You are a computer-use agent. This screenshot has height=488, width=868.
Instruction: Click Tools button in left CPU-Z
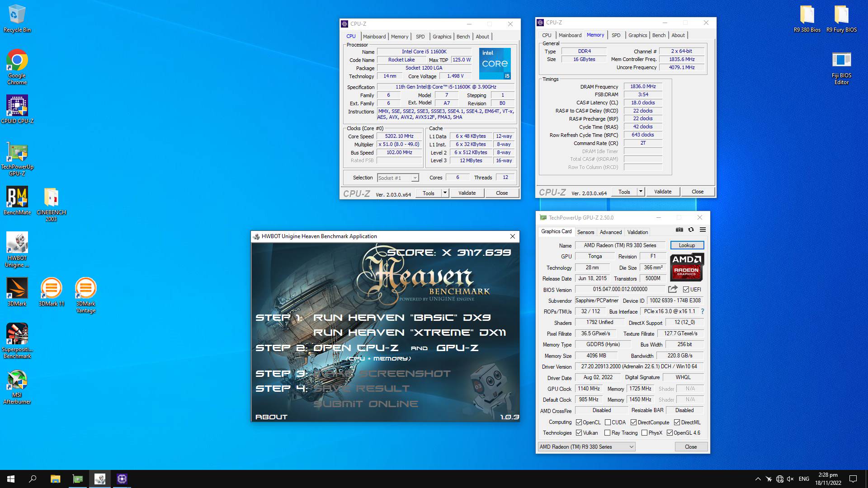[429, 193]
